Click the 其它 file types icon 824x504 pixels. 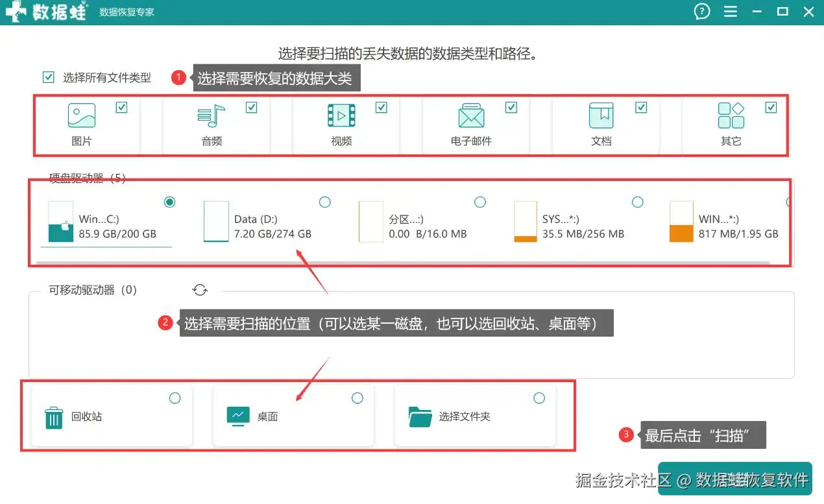(731, 115)
